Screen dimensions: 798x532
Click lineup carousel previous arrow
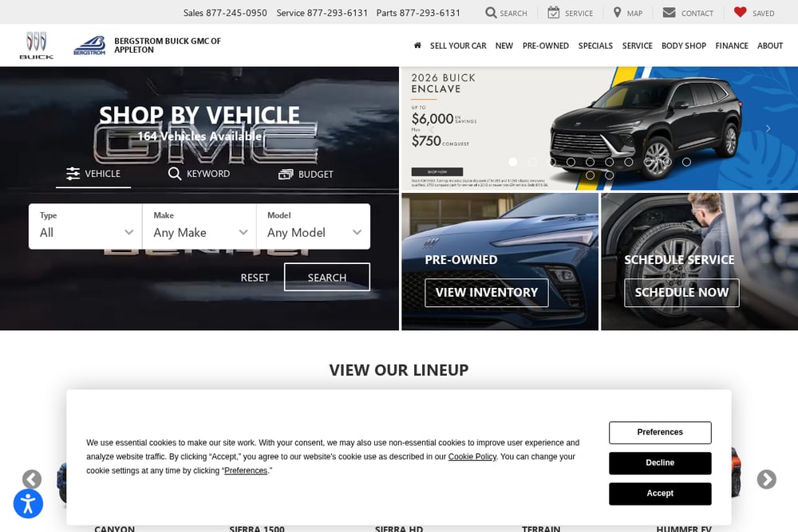coord(32,479)
